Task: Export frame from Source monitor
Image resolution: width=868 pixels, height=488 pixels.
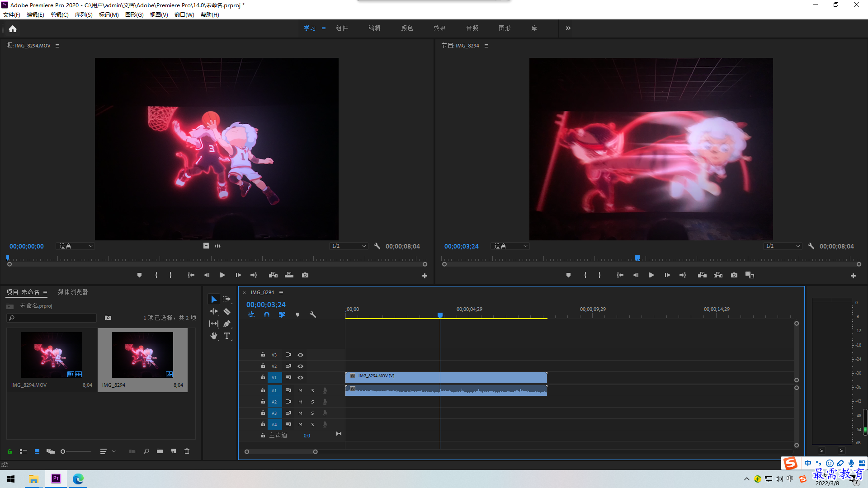Action: (305, 275)
